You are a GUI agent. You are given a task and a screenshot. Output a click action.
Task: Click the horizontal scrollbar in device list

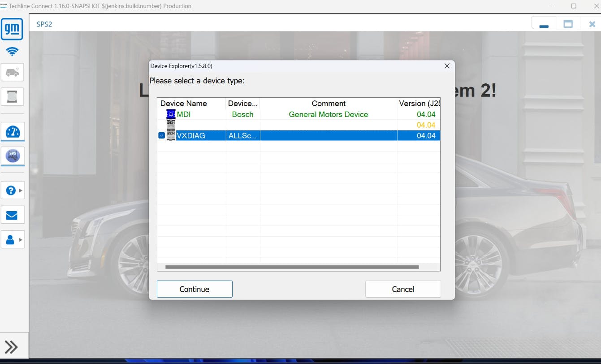click(292, 267)
